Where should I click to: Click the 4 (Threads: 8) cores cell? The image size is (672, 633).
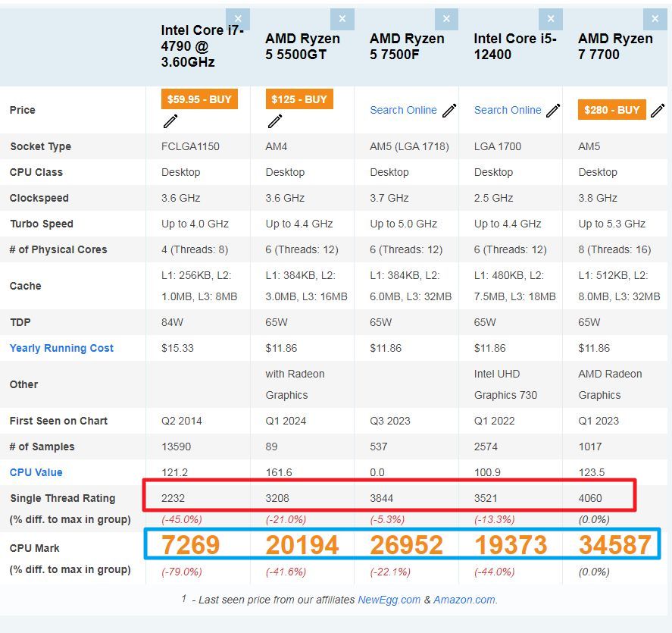[195, 249]
